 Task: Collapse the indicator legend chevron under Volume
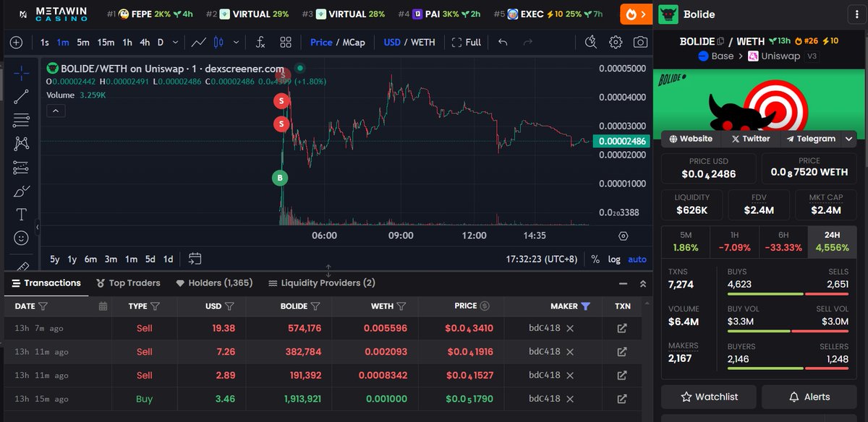56,111
